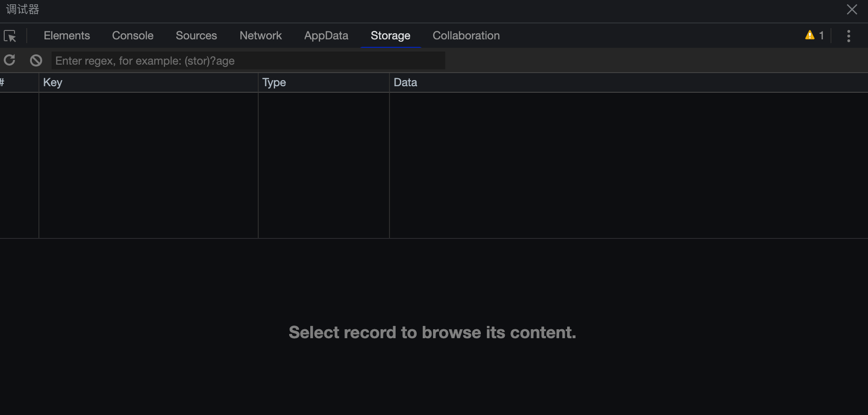The height and width of the screenshot is (415, 868).
Task: Focus the regex filter input field
Action: [x=247, y=61]
